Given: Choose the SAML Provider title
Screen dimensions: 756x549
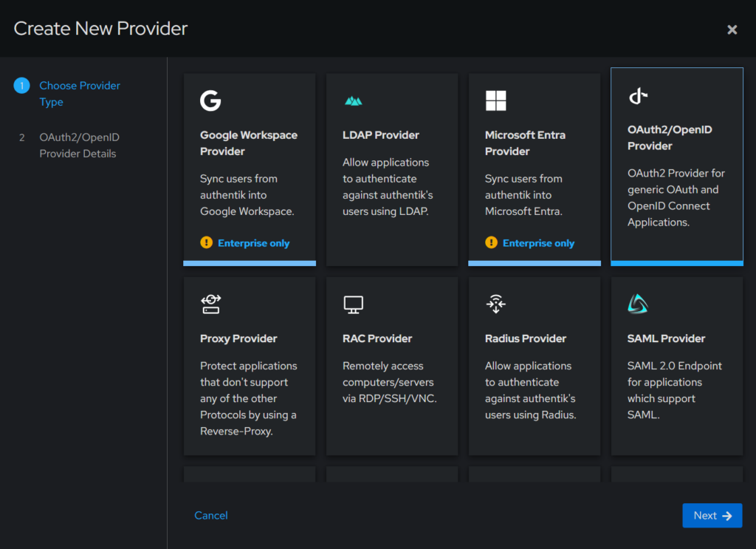Looking at the screenshot, I should 666,338.
